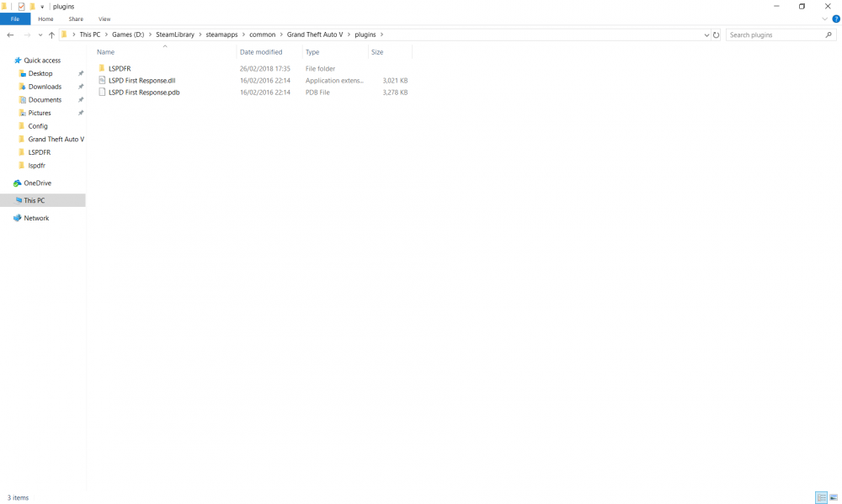The width and height of the screenshot is (842, 504).
Task: Switch to the View ribbon tab
Action: click(x=104, y=19)
